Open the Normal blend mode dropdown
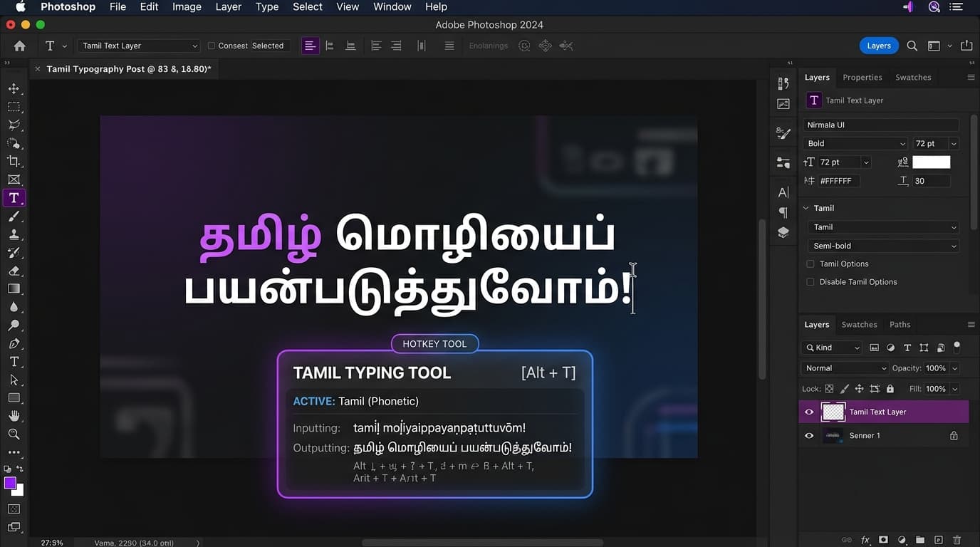Screen dimensions: 980x547 [844, 368]
